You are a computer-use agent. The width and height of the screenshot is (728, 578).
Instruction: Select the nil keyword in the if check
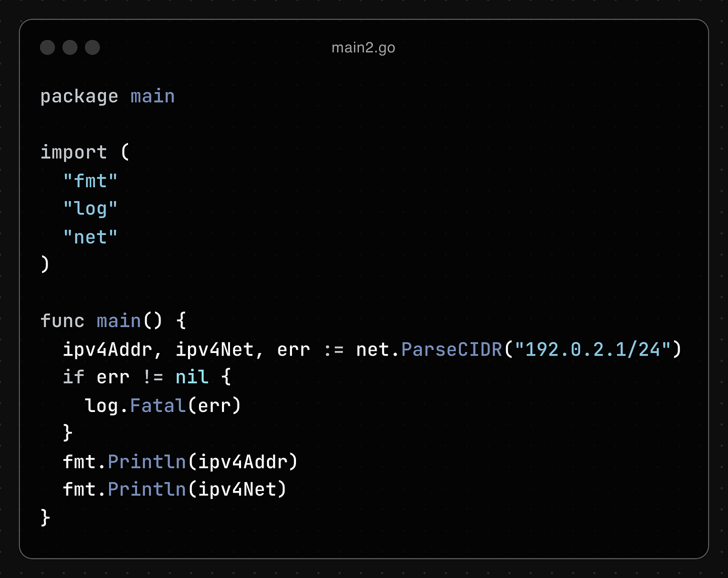pos(192,377)
